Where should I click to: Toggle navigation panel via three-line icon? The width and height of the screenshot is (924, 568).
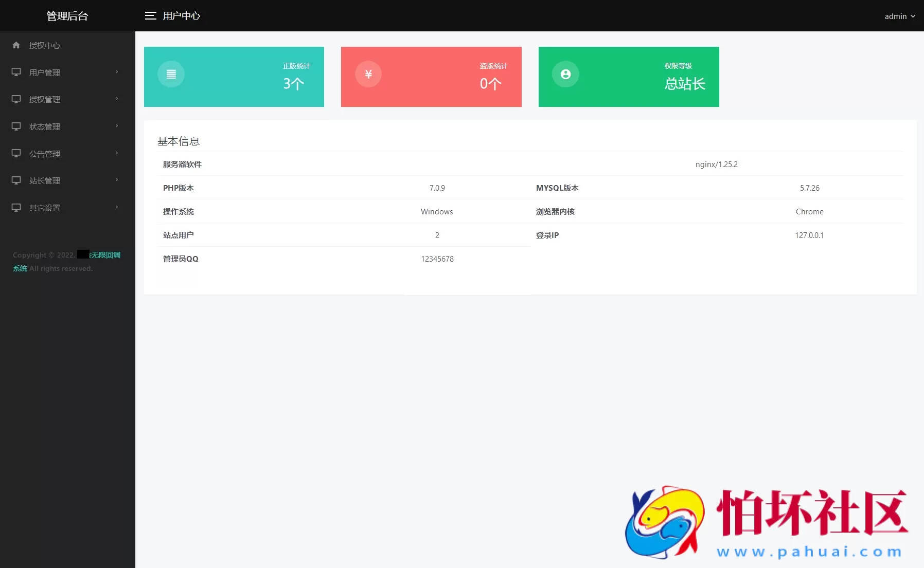click(x=151, y=16)
